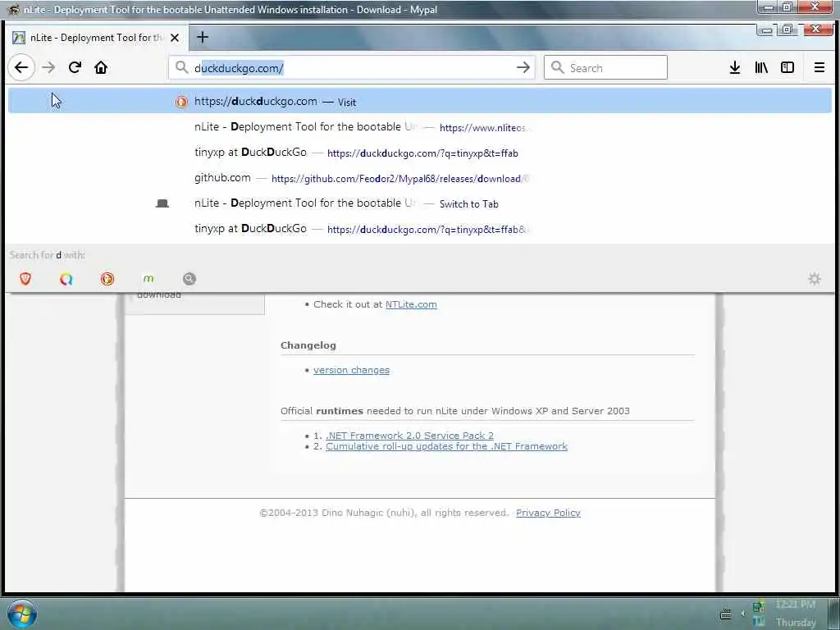Search with the gray magnifier engine icon
This screenshot has width=840, height=630.
point(189,279)
